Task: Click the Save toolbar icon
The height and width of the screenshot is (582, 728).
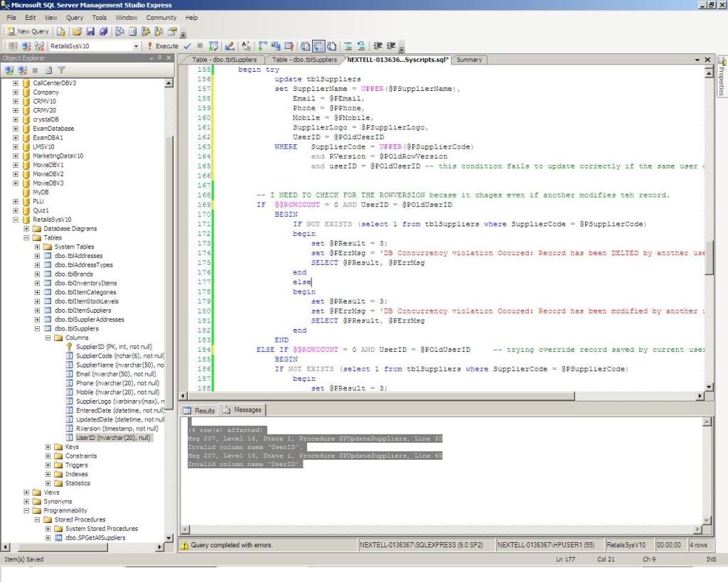Action: [89, 31]
